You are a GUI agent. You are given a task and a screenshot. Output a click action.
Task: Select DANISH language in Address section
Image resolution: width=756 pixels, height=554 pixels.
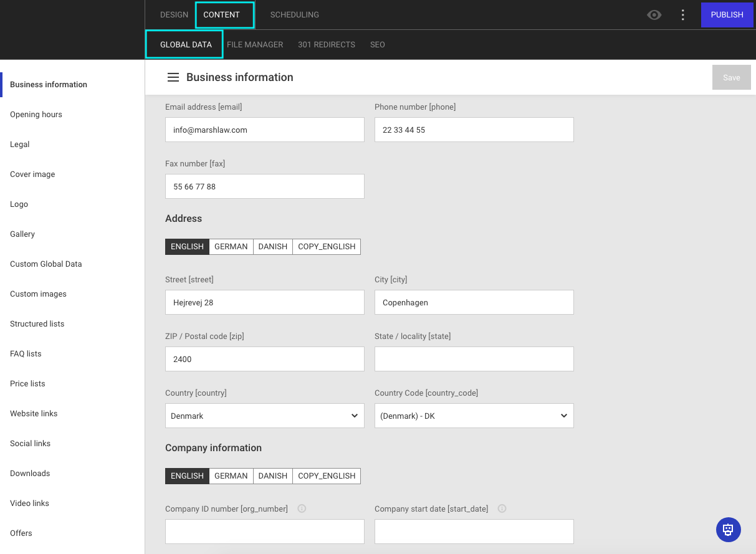[272, 247]
